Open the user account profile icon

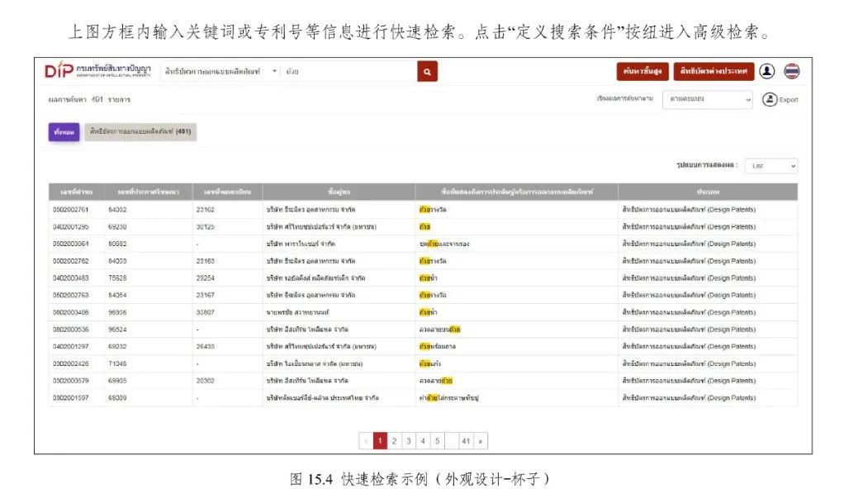[x=767, y=72]
